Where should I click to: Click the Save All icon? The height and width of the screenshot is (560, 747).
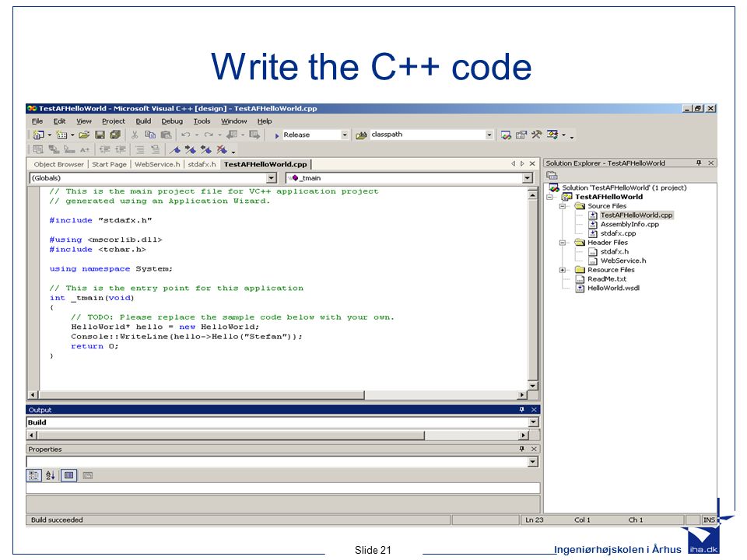tap(115, 135)
